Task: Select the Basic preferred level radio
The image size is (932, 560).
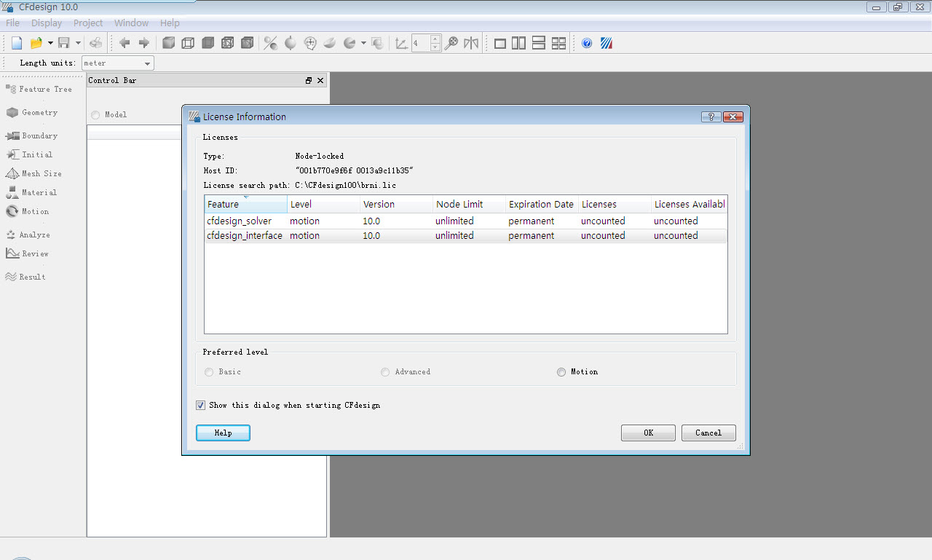Action: click(210, 372)
